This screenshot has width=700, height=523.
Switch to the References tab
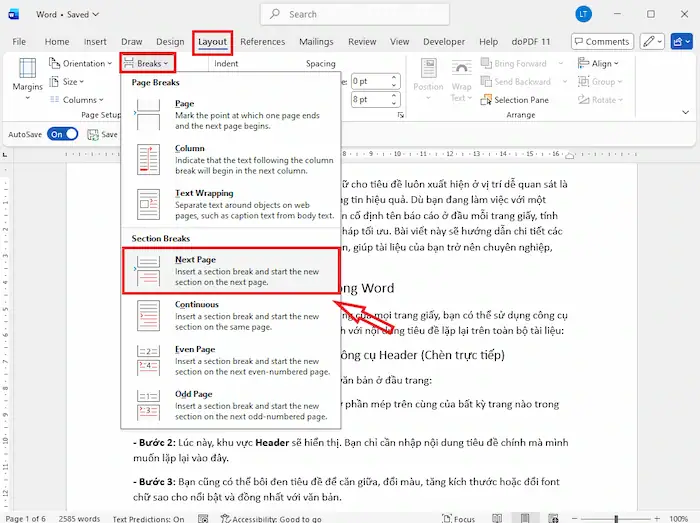point(262,42)
